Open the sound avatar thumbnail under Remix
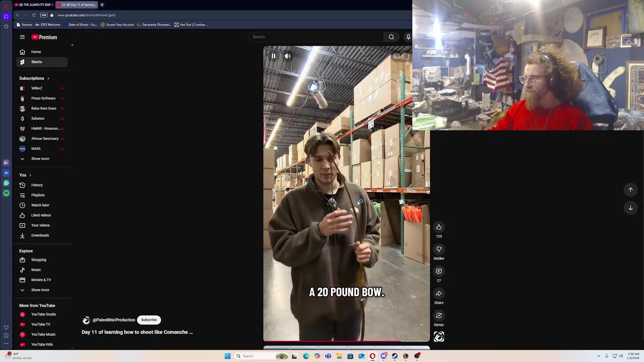Image resolution: width=644 pixels, height=362 pixels. (439, 337)
